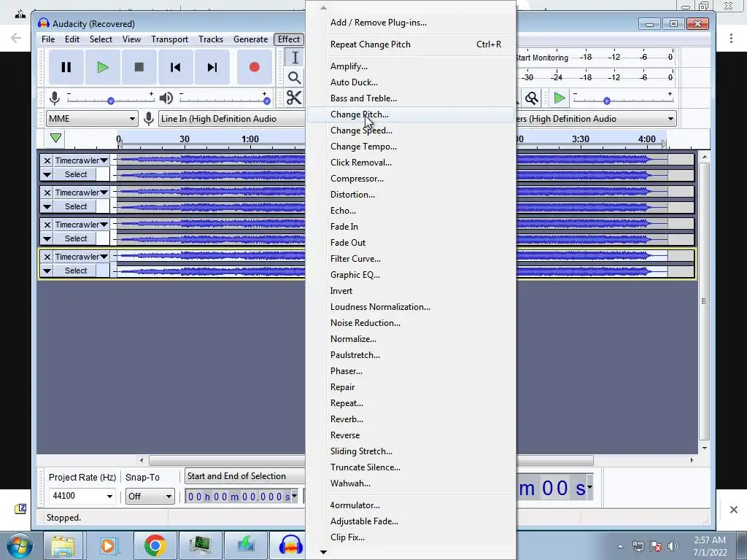Close the second Timecrawler track
Image resolution: width=747 pixels, height=560 pixels.
point(47,192)
